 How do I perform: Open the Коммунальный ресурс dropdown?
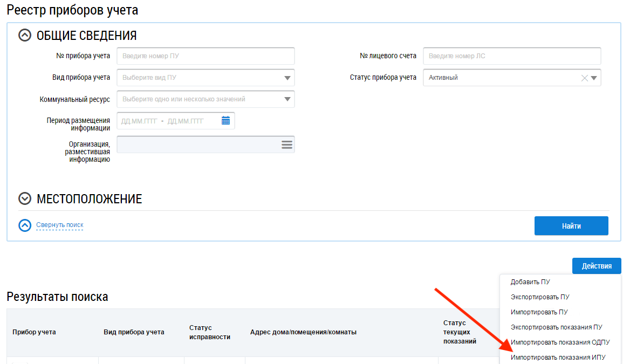tap(206, 99)
